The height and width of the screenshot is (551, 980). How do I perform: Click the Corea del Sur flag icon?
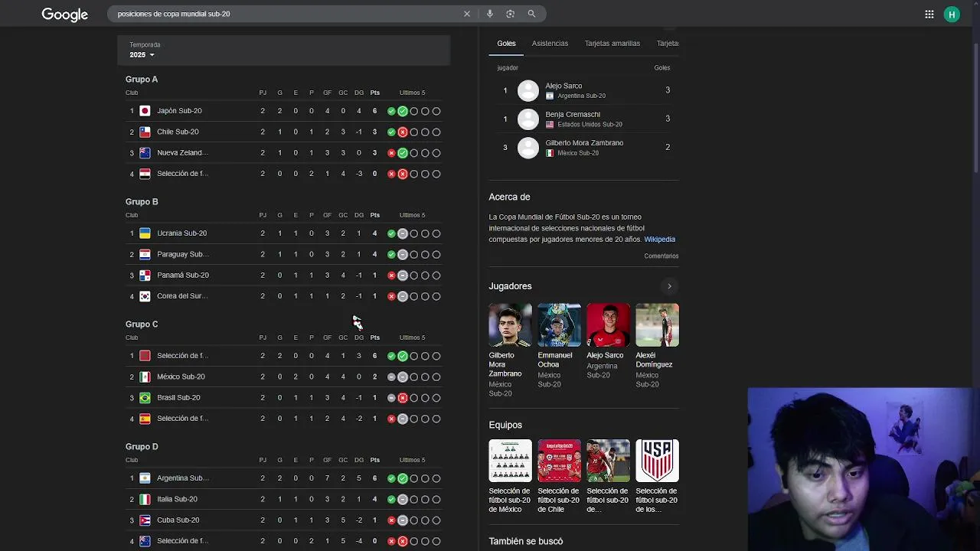145,296
